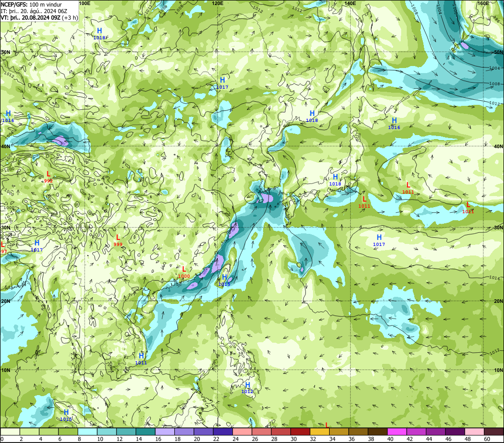Click the pale yellow 0–2 legend swatch
The image size is (504, 443).
10,432
